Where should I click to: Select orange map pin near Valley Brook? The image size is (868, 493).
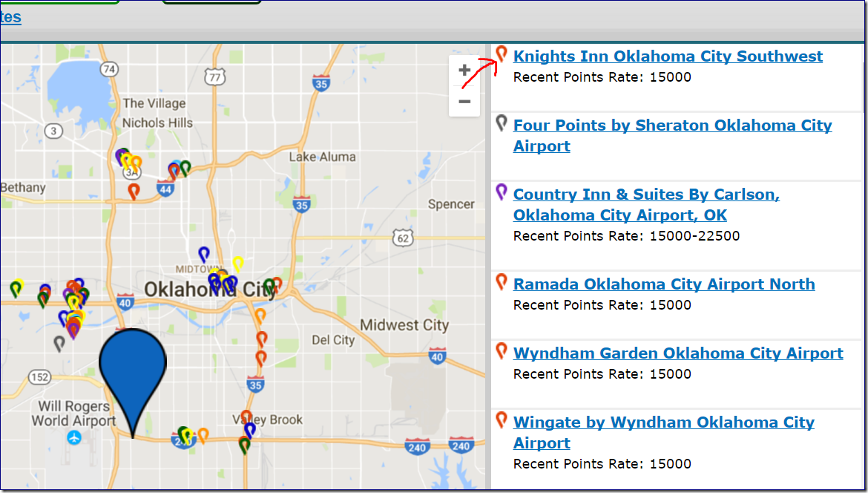(246, 417)
